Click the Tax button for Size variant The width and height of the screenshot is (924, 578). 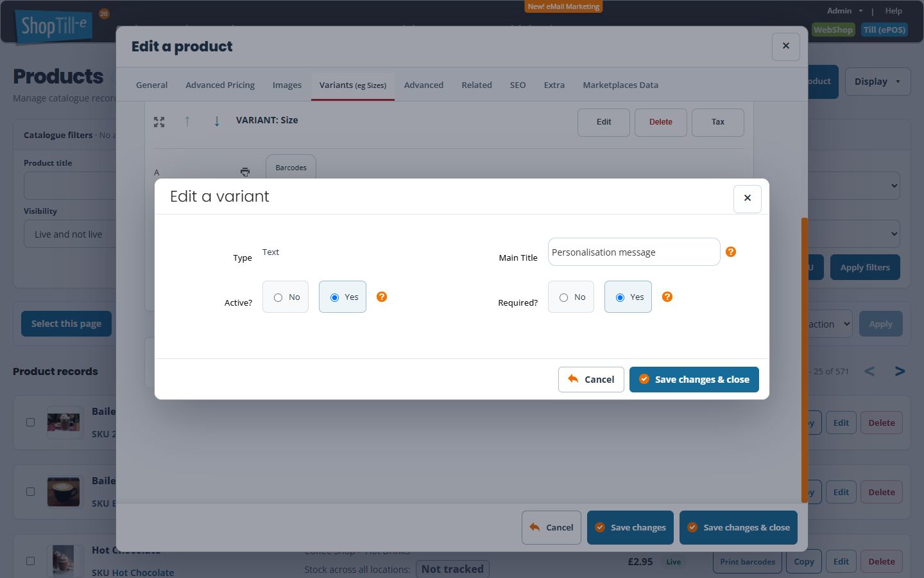click(x=718, y=122)
